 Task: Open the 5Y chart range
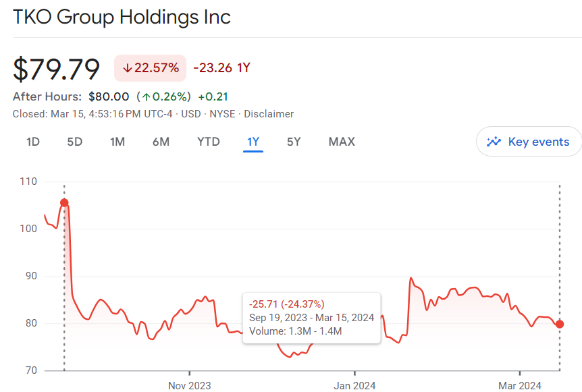pos(294,142)
